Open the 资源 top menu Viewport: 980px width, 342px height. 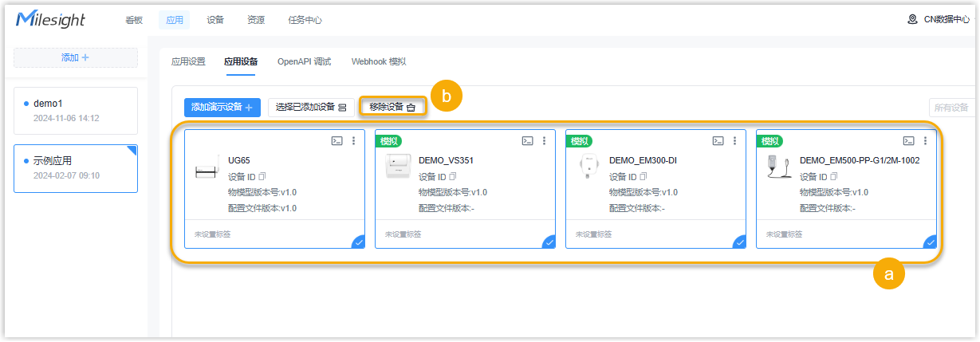click(x=256, y=20)
